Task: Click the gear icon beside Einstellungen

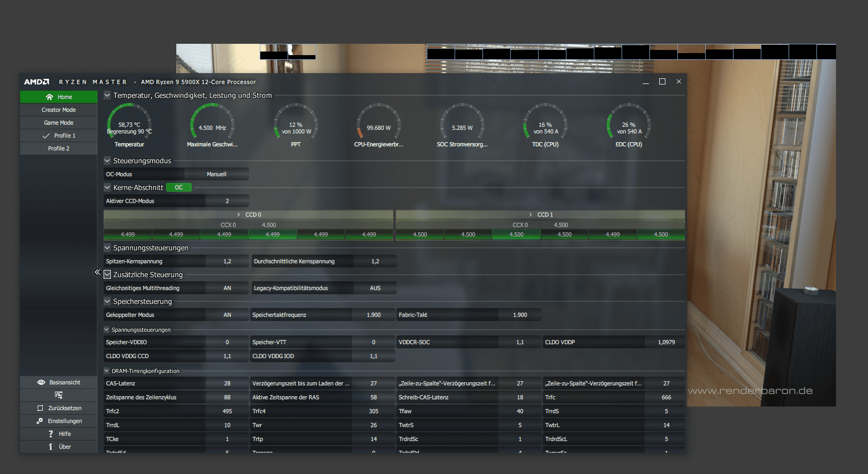Action: click(x=40, y=421)
